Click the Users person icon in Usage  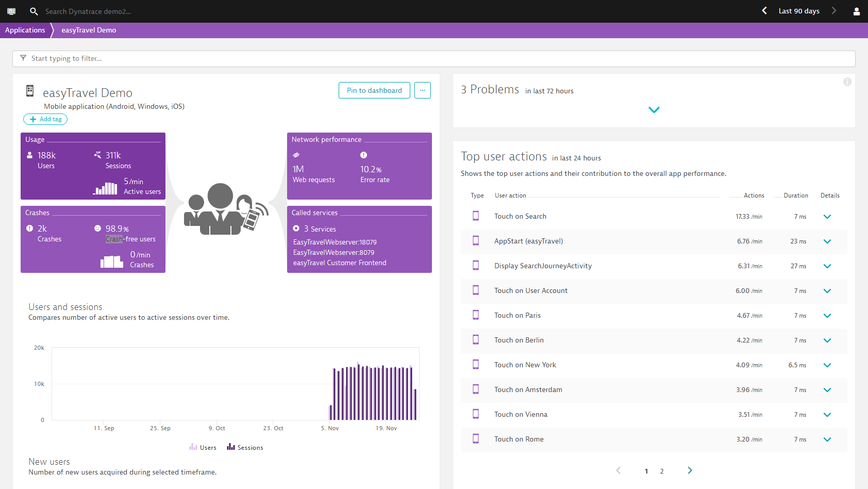[x=29, y=155]
